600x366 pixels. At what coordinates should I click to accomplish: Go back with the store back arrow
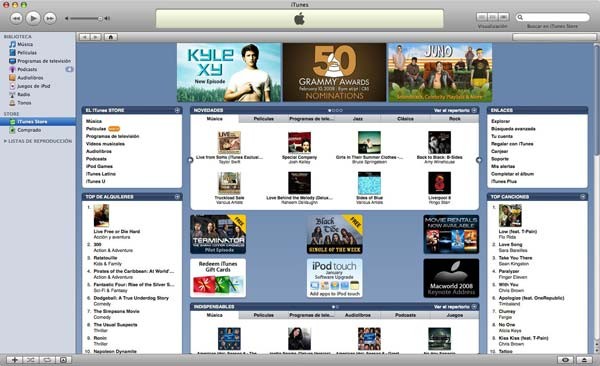85,37
